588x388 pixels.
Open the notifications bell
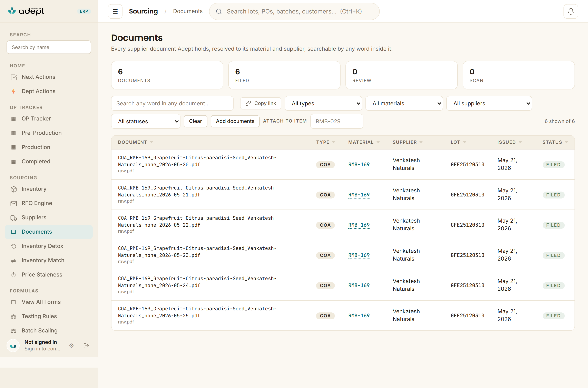tap(571, 11)
